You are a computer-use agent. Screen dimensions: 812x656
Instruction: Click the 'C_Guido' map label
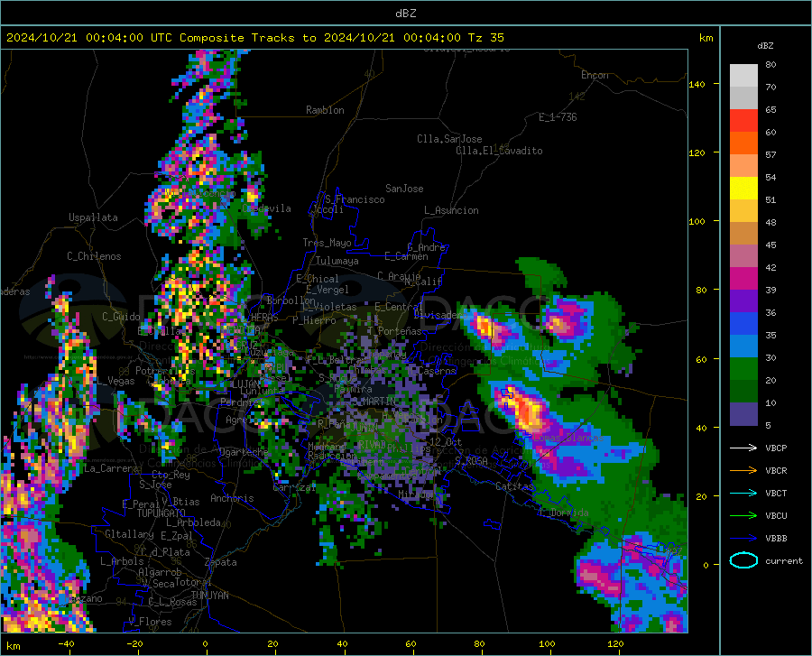[x=121, y=317]
